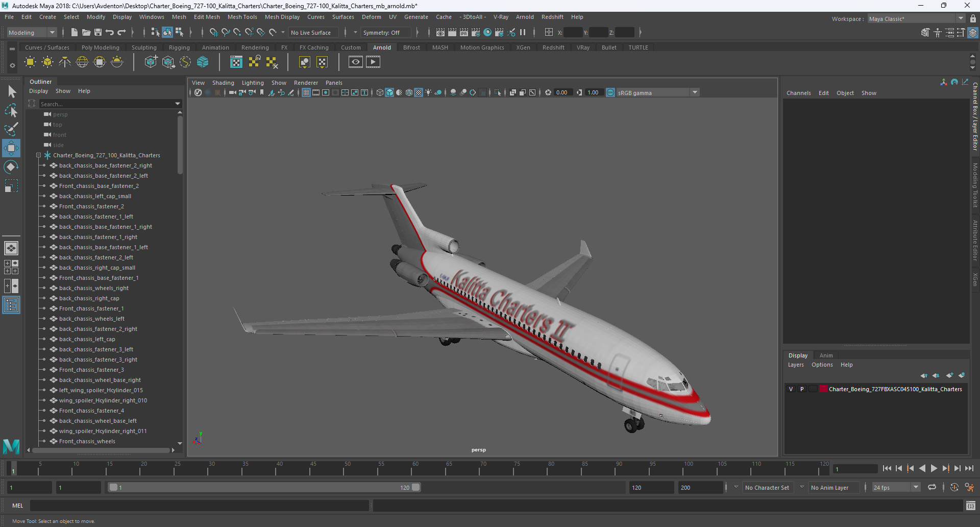Save the current scene
This screenshot has height=527, width=980.
pos(98,32)
